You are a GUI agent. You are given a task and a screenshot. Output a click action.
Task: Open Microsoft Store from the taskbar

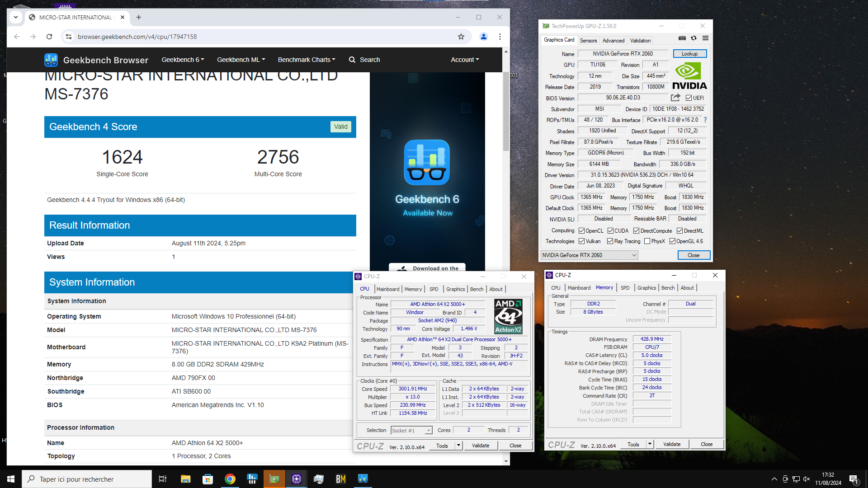coord(208,479)
